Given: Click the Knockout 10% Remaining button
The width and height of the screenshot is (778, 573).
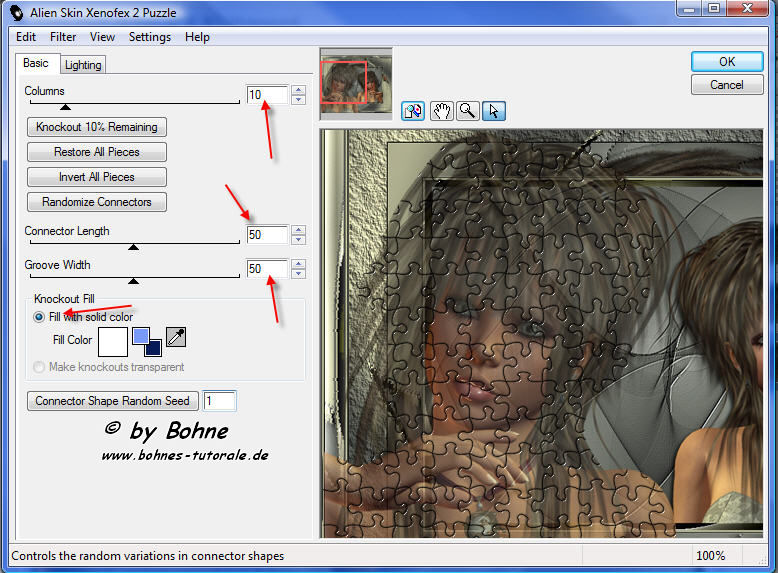Looking at the screenshot, I should [96, 127].
